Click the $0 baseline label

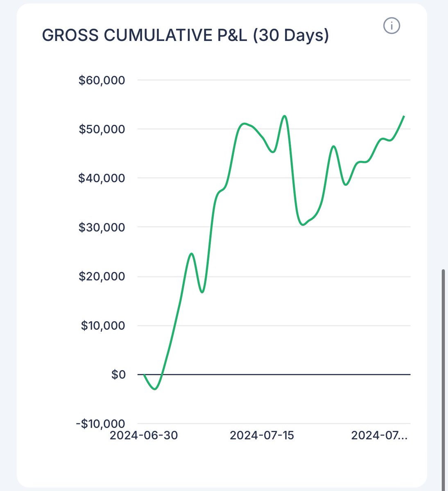pyautogui.click(x=118, y=374)
